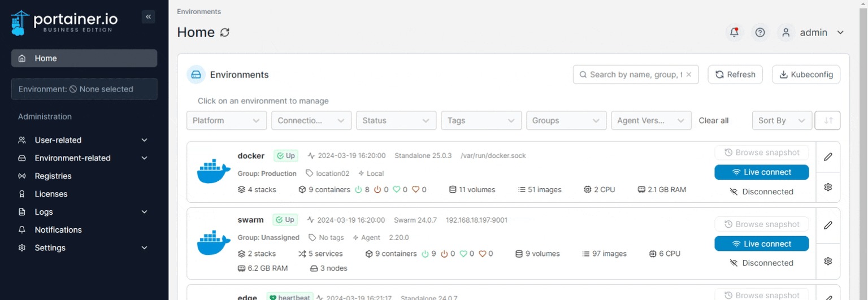Viewport: 868px width, 300px height.
Task: Edit the swarm environment pencil icon
Action: tap(828, 225)
